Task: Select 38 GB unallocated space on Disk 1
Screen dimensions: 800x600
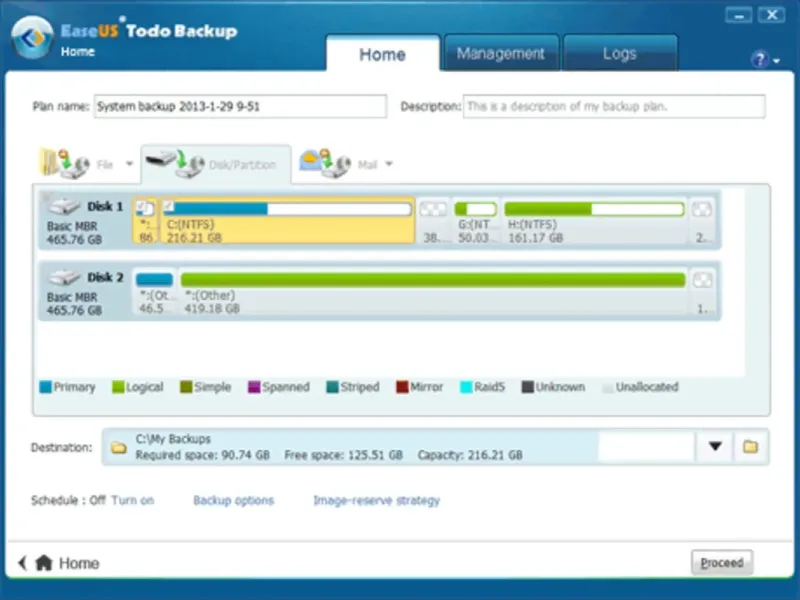Action: coord(433,221)
